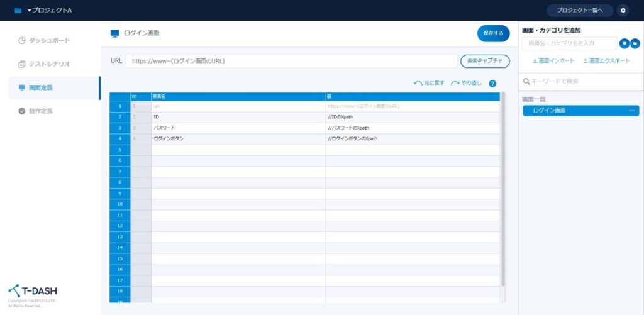Open 動作定義 in the sidebar
Screen dimensions: 644x315
tap(49, 111)
